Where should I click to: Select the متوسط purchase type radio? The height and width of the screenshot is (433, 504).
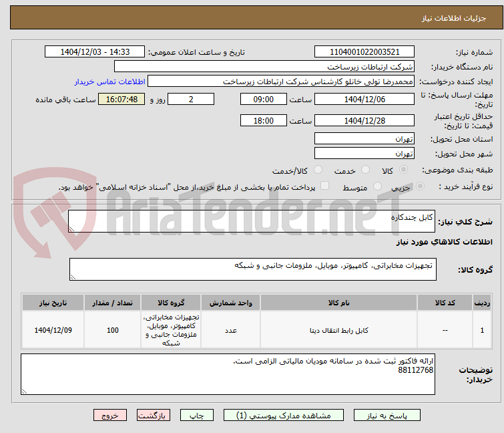(377, 186)
